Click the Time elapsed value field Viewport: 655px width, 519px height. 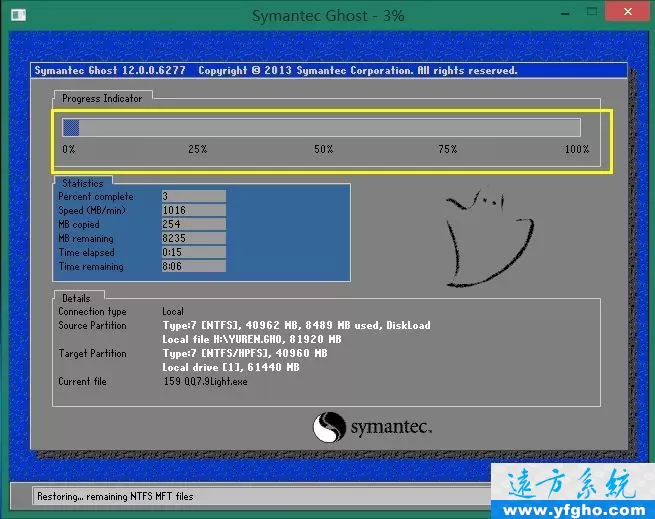(193, 253)
